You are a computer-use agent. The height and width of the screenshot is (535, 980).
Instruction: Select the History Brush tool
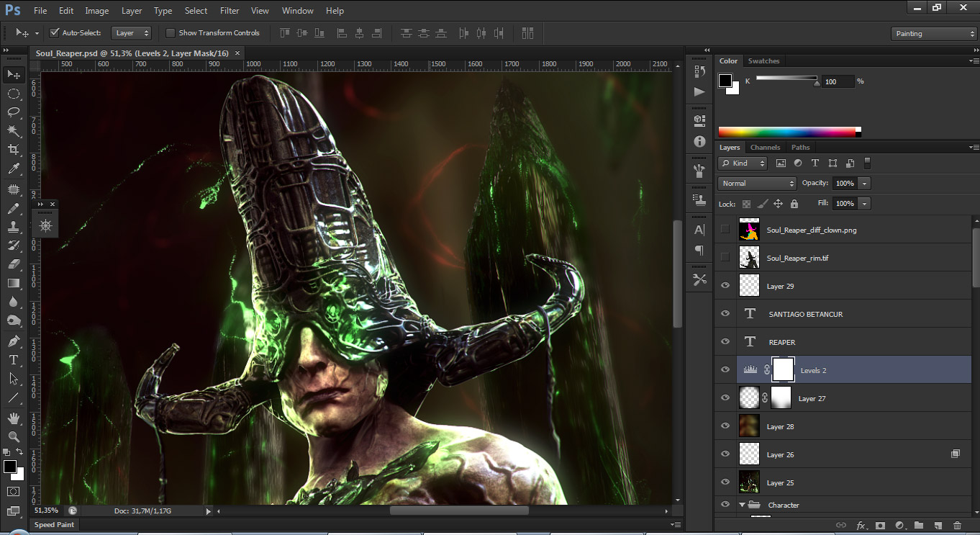[x=14, y=246]
